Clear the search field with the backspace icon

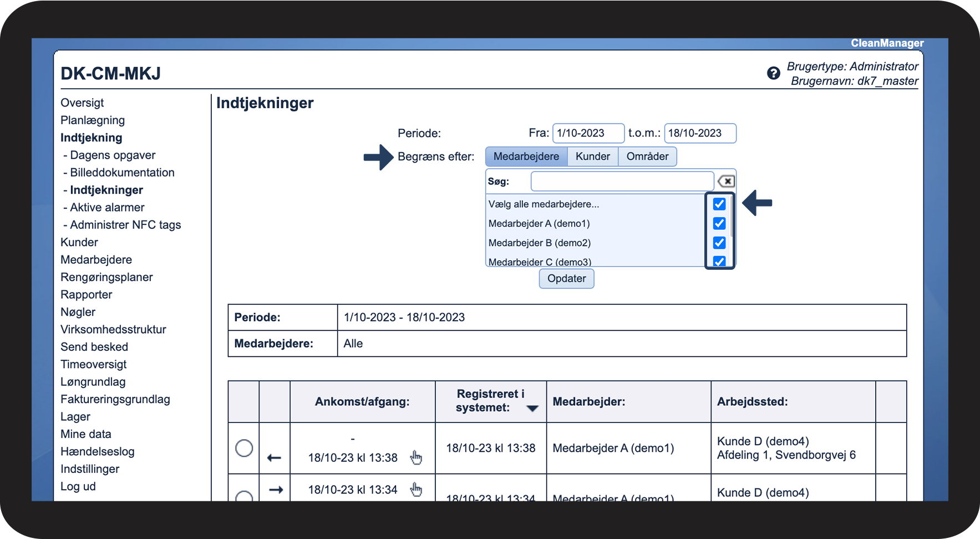pyautogui.click(x=726, y=182)
